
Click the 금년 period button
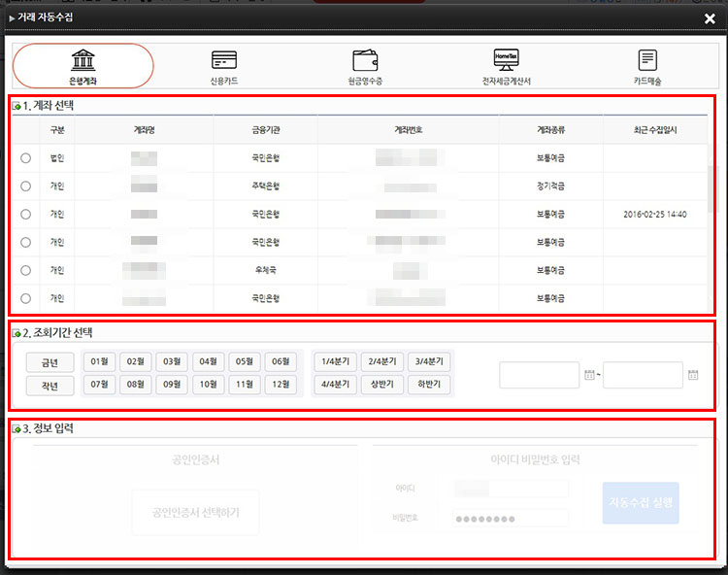[50, 362]
